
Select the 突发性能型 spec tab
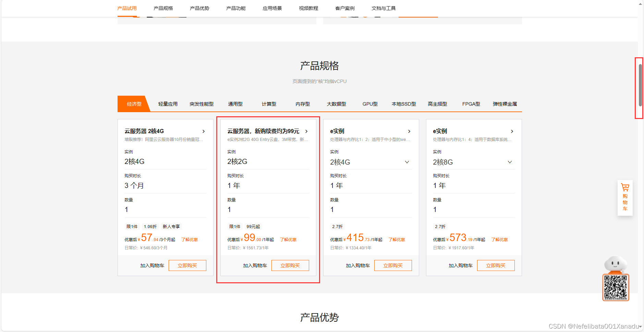pyautogui.click(x=202, y=104)
